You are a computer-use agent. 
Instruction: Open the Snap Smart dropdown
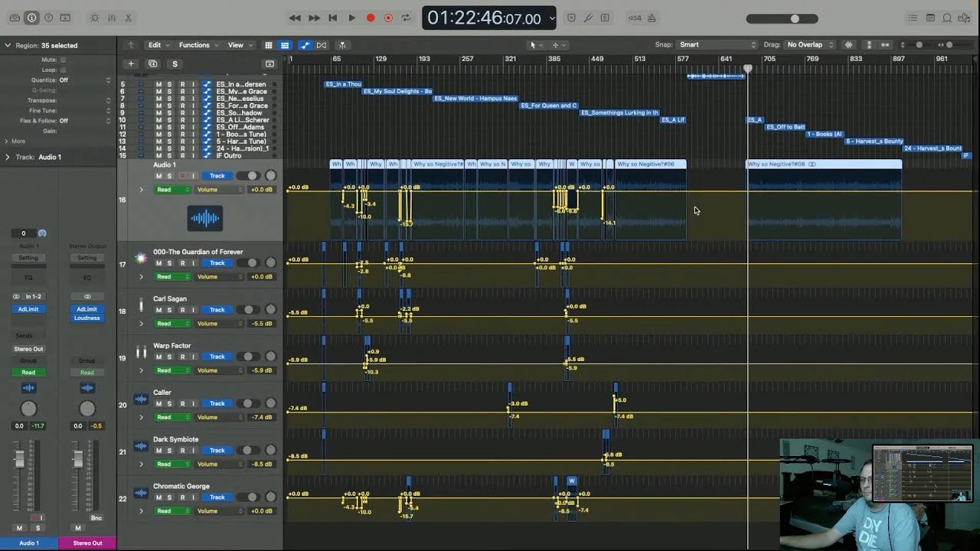(717, 45)
